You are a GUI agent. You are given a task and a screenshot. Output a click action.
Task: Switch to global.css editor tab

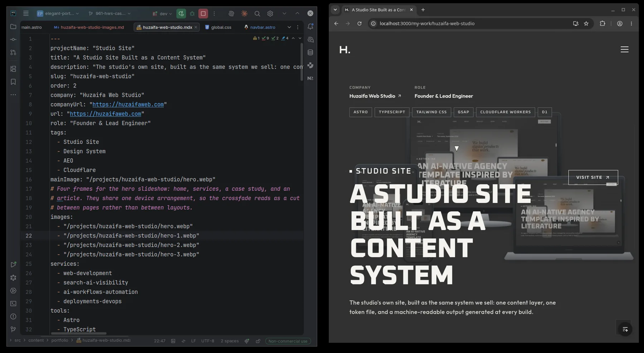coord(218,27)
